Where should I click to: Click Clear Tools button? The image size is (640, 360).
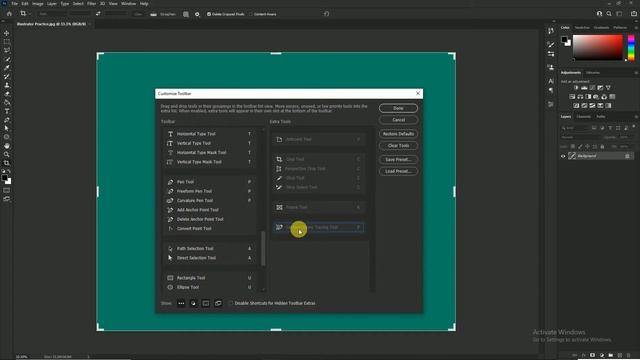tap(398, 146)
